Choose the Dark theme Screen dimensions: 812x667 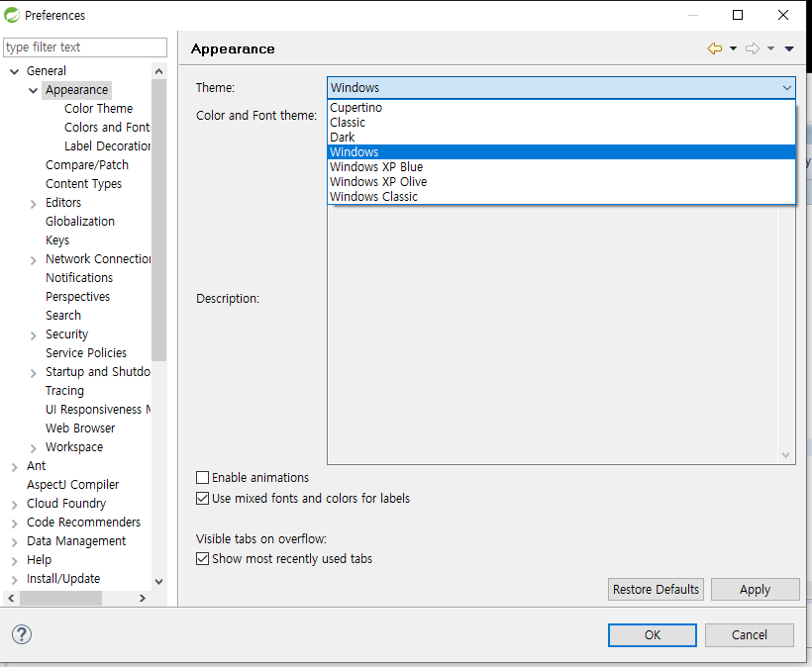pyautogui.click(x=561, y=138)
